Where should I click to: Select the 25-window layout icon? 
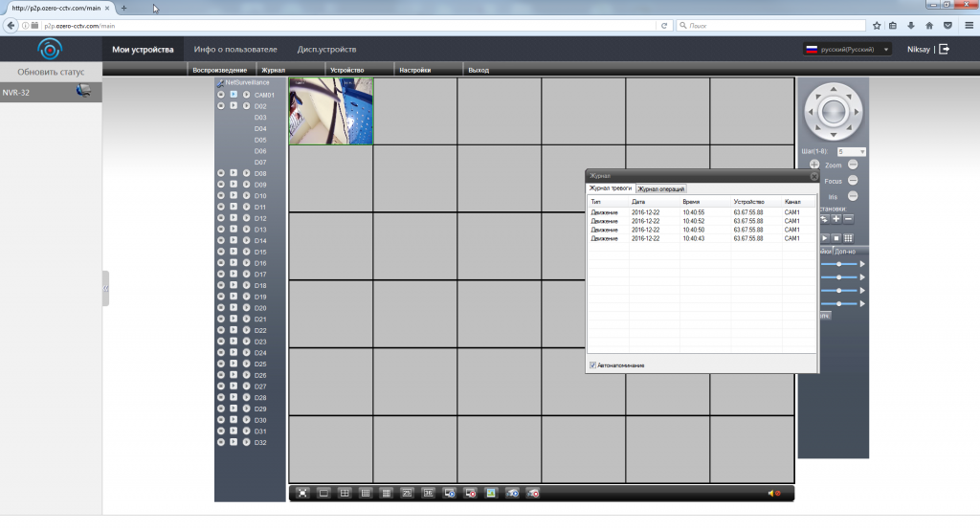407,493
